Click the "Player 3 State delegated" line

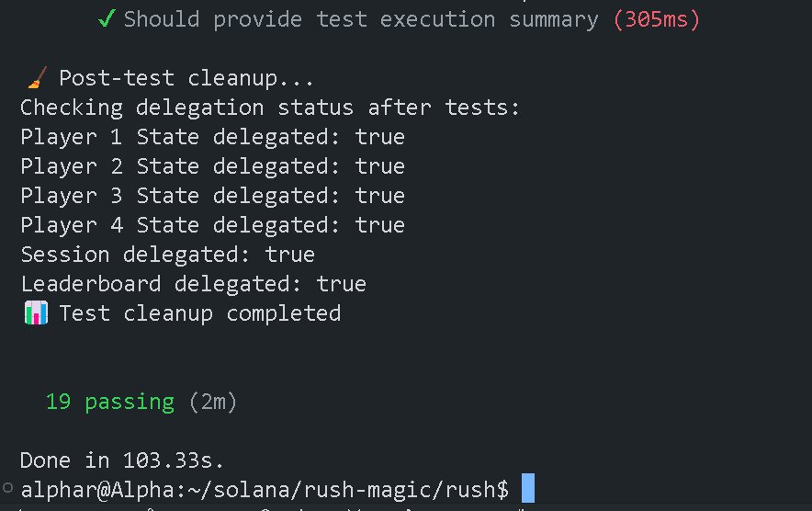pyautogui.click(x=212, y=196)
